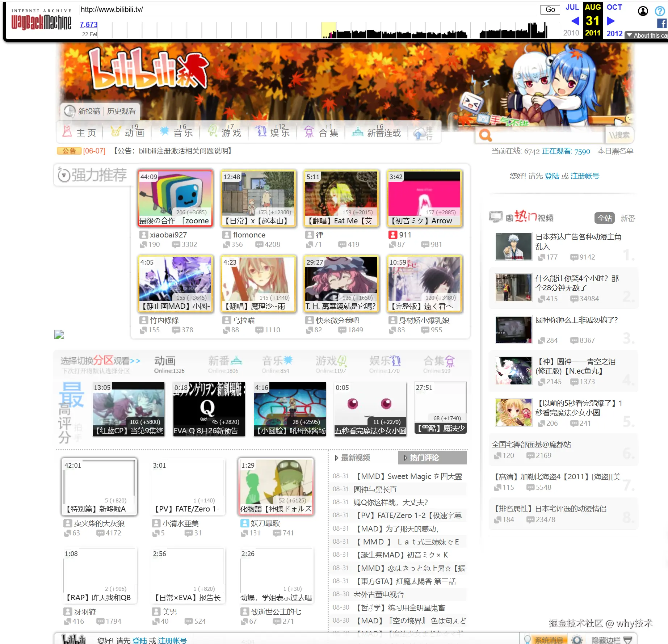Go to next capture with right arrow
Image resolution: width=668 pixels, height=644 pixels.
click(611, 21)
